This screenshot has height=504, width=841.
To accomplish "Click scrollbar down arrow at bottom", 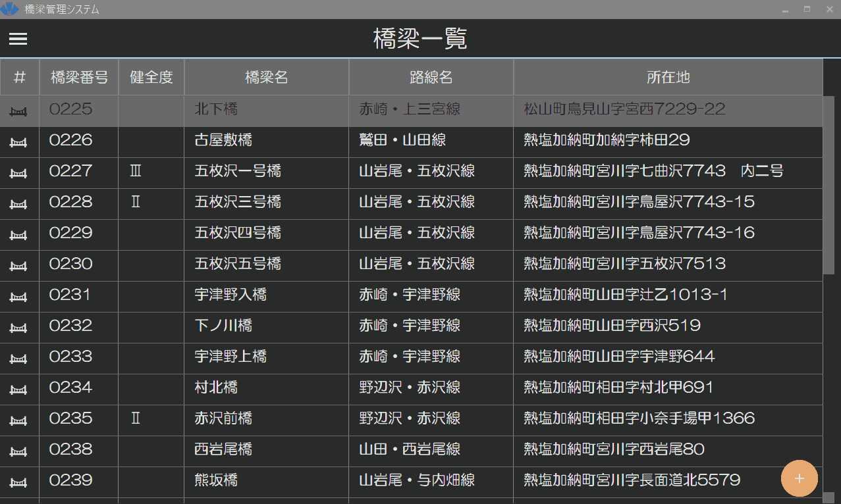I will [828, 497].
